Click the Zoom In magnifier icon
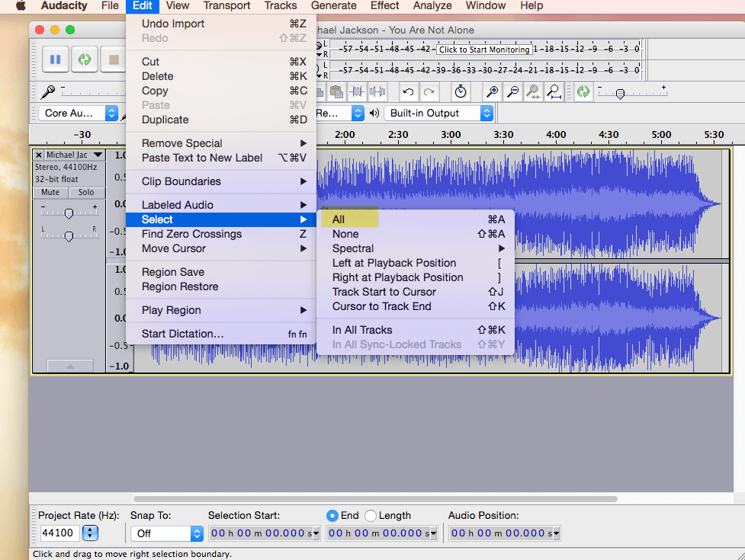 coord(493,92)
